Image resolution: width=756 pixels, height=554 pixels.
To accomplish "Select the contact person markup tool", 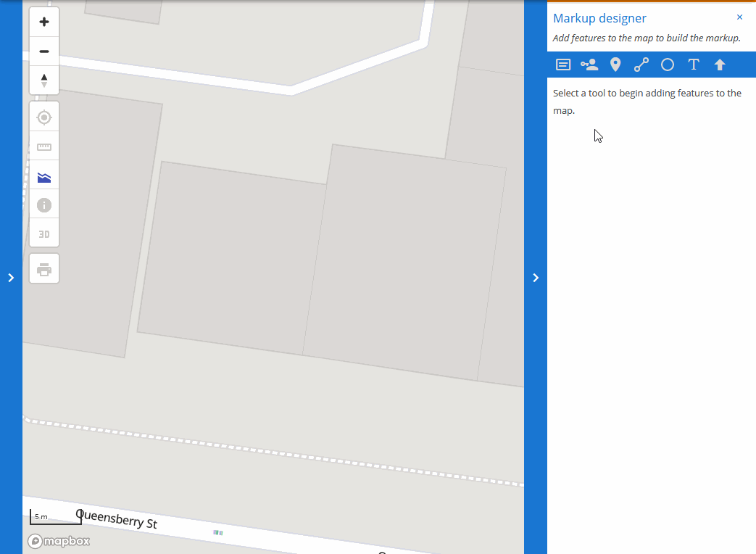I will [589, 65].
